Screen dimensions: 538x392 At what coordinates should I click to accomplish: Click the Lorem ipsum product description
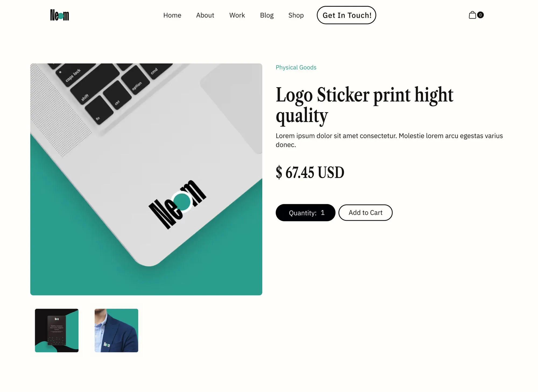[389, 140]
